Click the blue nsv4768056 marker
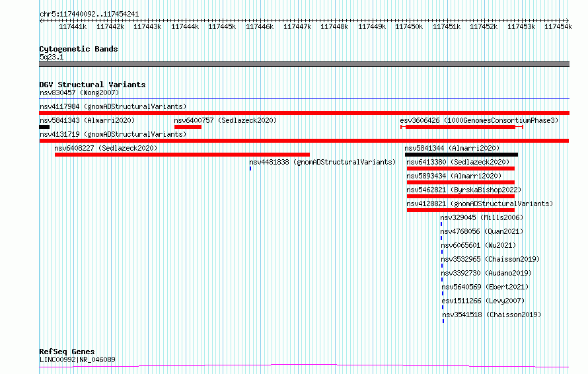This screenshot has width=588, height=374. coord(441,238)
